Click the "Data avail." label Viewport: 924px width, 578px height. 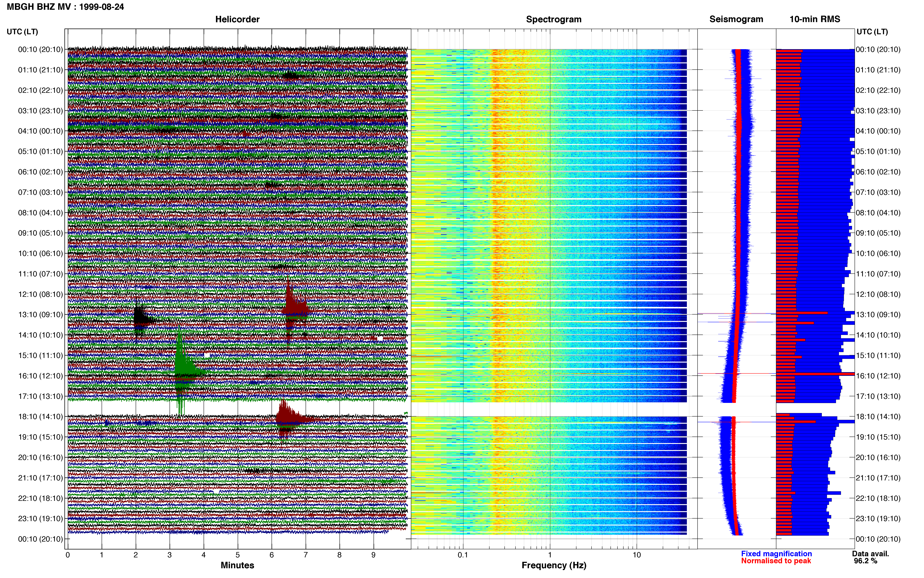870,554
